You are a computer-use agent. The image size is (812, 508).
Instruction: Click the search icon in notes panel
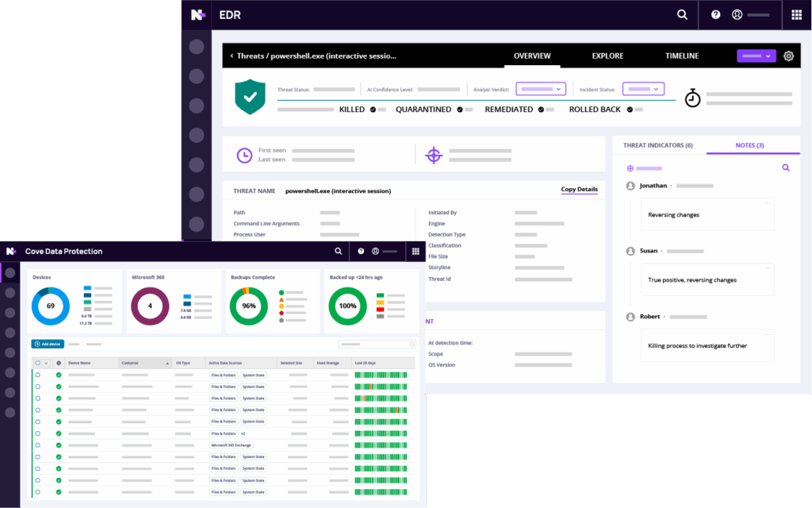coord(786,168)
